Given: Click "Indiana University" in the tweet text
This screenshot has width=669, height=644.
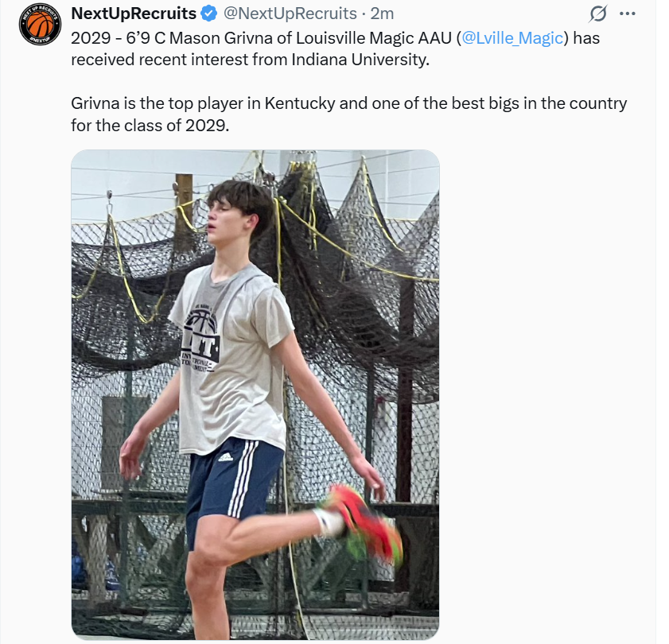Looking at the screenshot, I should click(360, 60).
